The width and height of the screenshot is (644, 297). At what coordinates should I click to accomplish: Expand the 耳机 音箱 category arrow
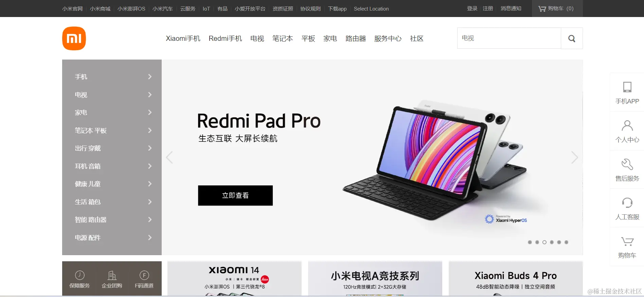(x=150, y=166)
